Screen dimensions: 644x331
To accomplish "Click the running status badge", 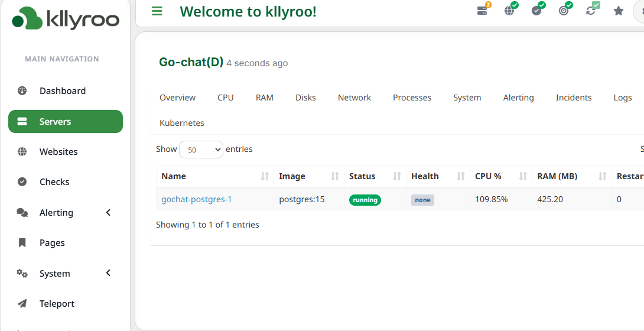I will [365, 200].
